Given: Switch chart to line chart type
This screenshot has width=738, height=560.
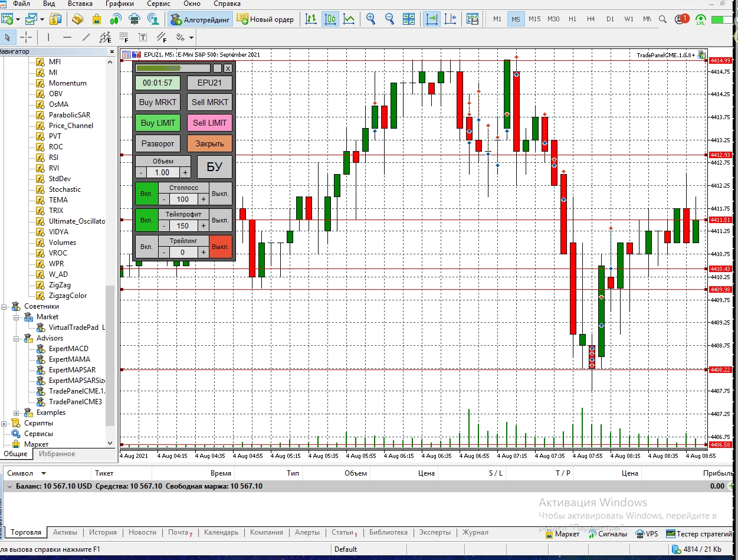Looking at the screenshot, I should (x=349, y=19).
